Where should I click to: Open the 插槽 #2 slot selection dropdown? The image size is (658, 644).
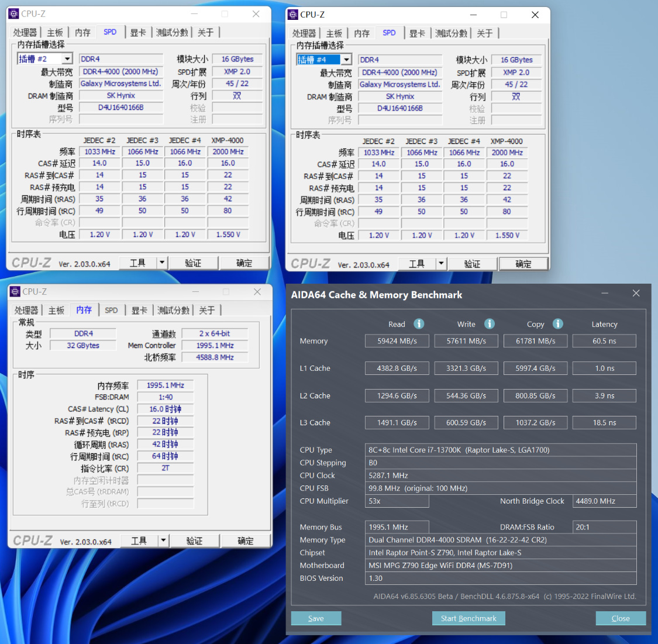coord(67,58)
